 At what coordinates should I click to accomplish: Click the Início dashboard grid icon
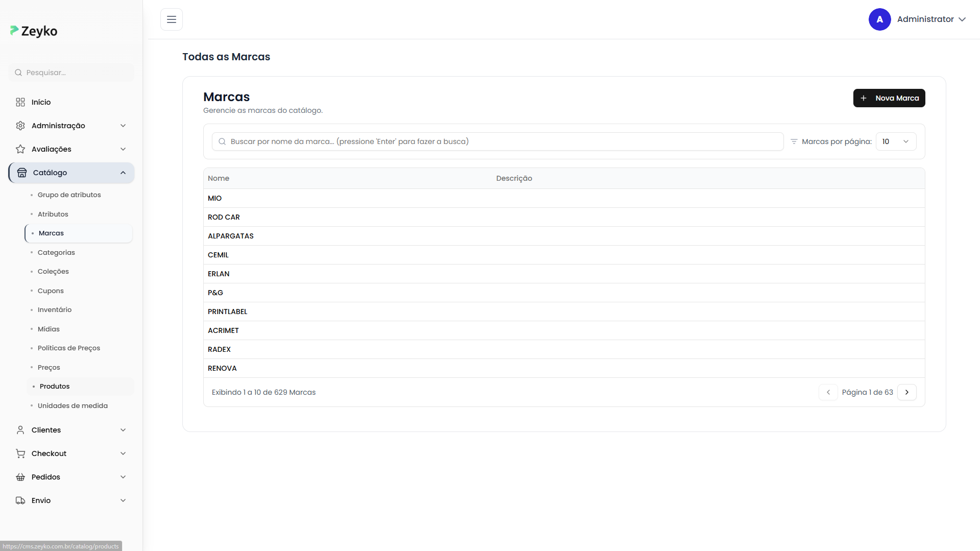20,102
